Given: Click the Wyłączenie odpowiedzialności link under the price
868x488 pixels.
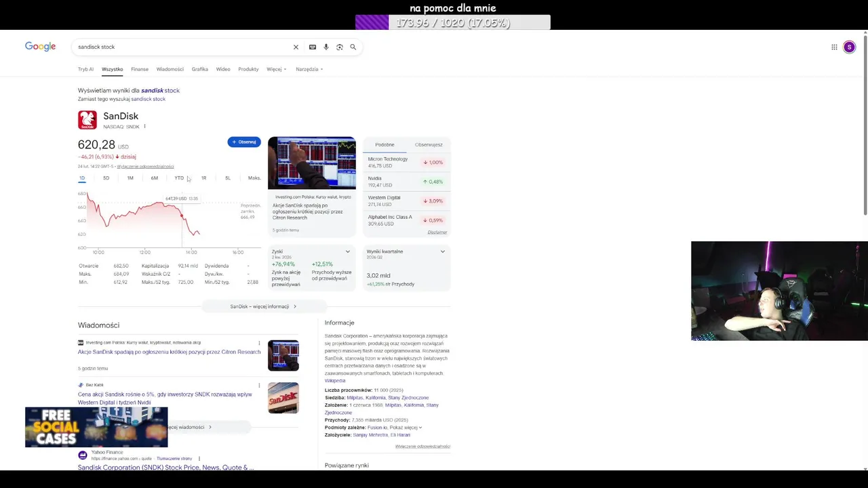Looking at the screenshot, I should pos(145,167).
